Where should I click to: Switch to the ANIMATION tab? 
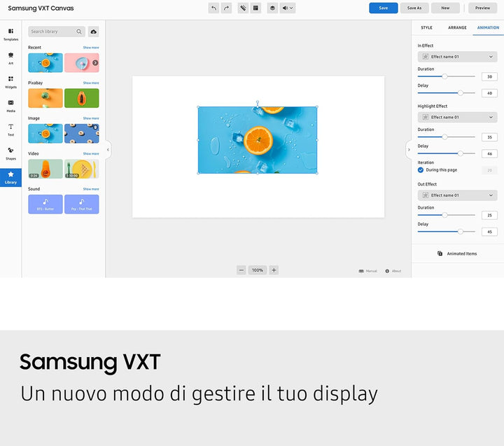(x=488, y=27)
